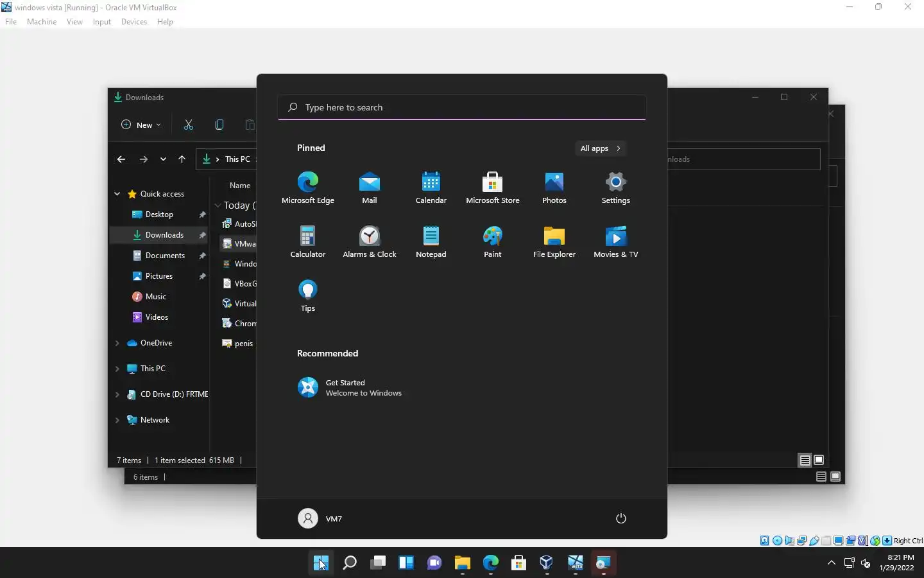This screenshot has height=578, width=924.
Task: Go forward in Downloads window
Action: 144,159
